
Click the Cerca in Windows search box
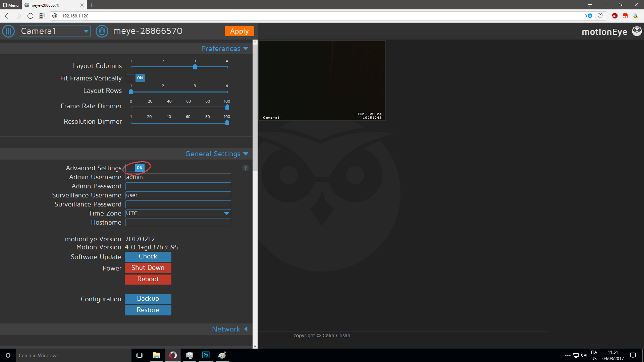[74, 355]
